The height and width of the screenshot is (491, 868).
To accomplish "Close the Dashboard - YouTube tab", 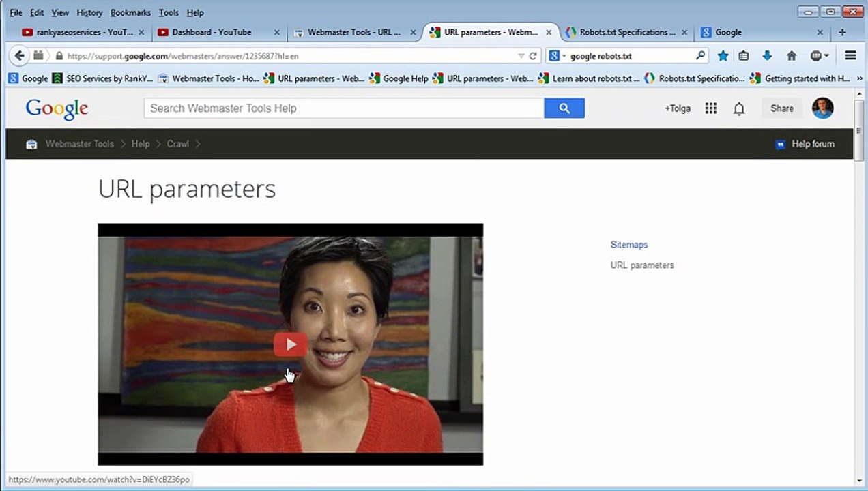I will pyautogui.click(x=276, y=32).
